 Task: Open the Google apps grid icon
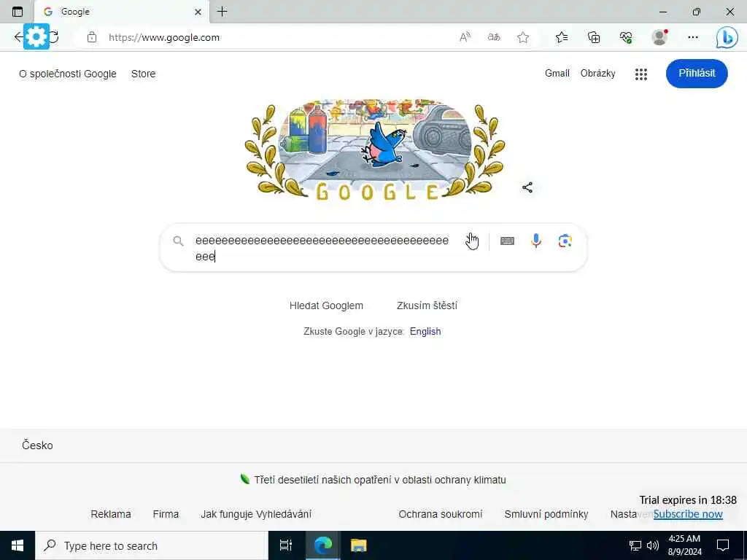[x=641, y=74]
